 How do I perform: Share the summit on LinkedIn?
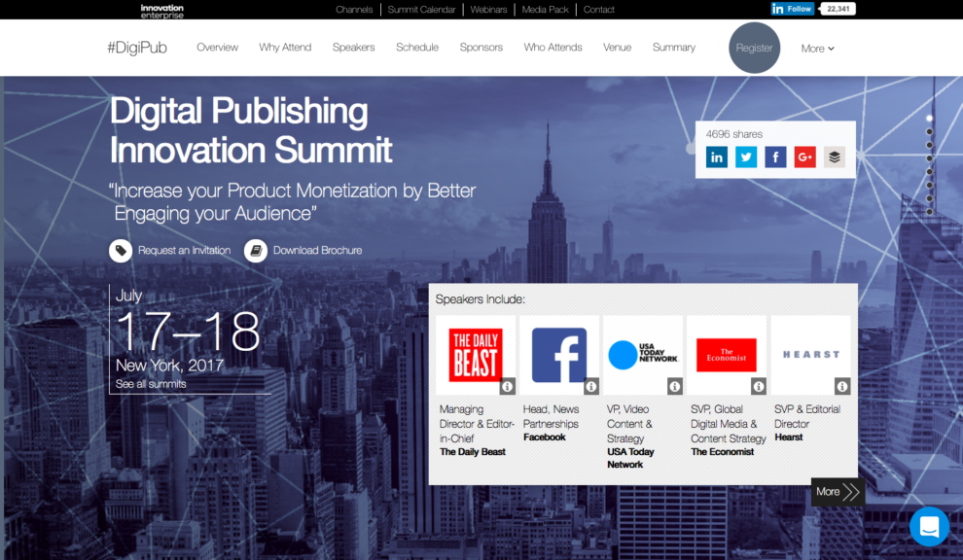click(x=717, y=157)
